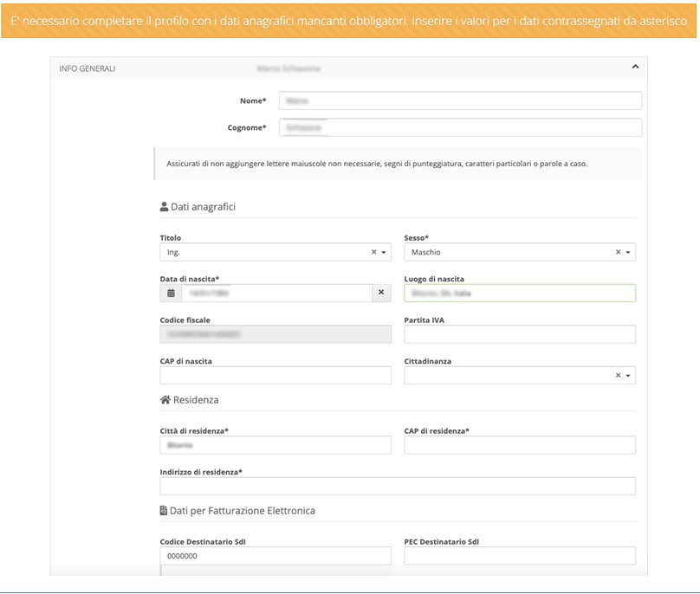Click the INFO GENERALI section header
700x594 pixels.
click(87, 68)
